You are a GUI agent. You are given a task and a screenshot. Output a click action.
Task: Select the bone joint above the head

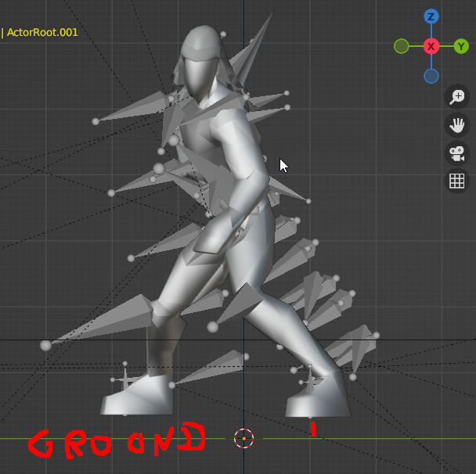[224, 34]
